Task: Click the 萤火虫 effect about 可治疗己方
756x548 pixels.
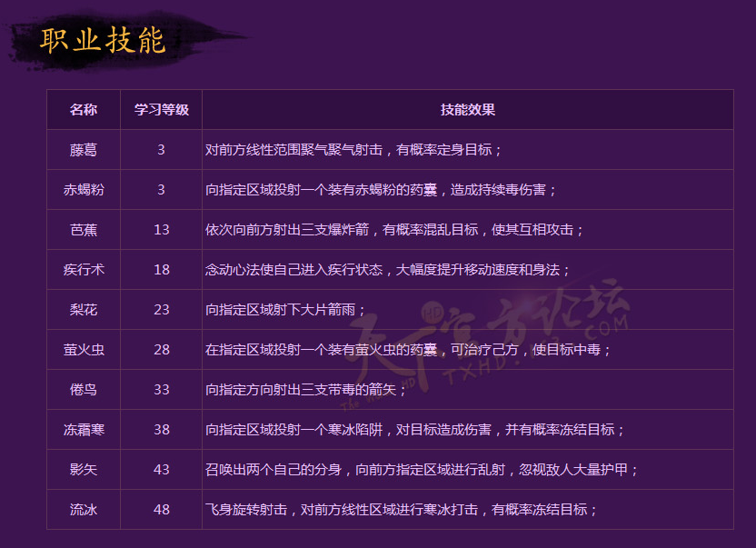Action: point(408,350)
